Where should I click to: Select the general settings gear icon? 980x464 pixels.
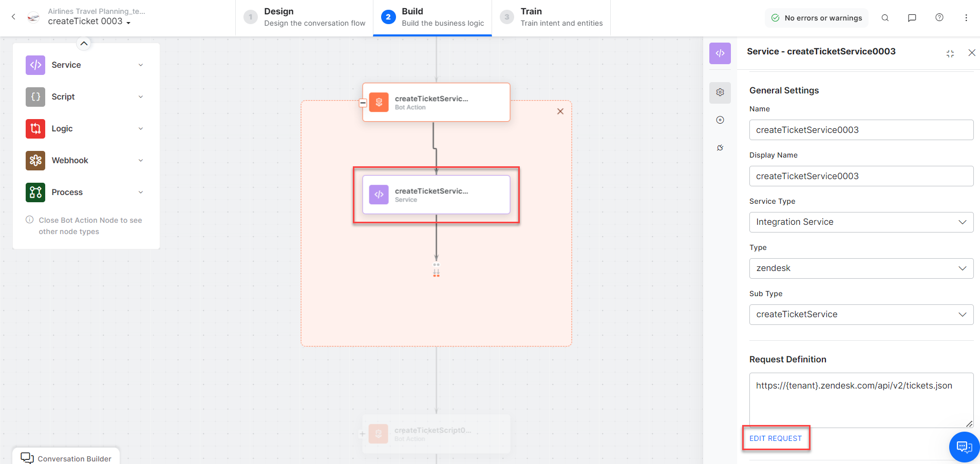pos(720,92)
